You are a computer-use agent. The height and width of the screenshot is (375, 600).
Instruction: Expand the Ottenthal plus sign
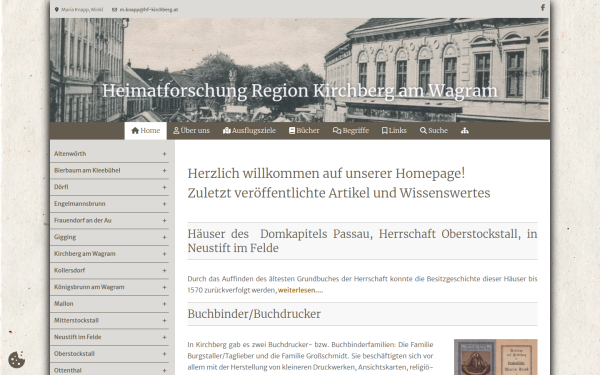tap(164, 370)
